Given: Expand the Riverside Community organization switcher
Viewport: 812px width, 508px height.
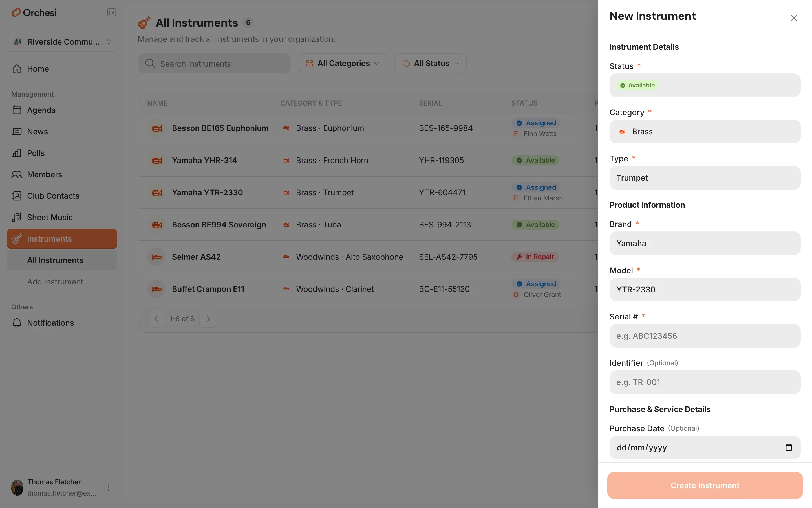Looking at the screenshot, I should tap(62, 42).
